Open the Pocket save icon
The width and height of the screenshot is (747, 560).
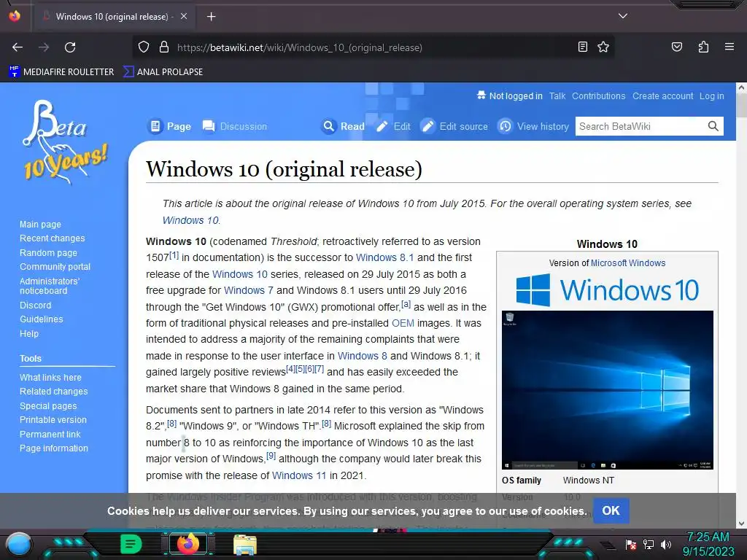click(676, 47)
